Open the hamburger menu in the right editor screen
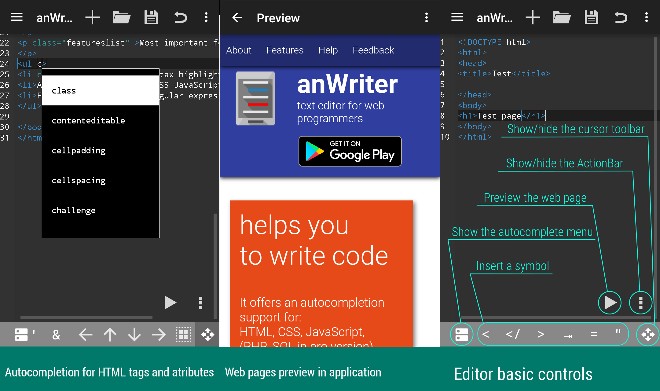Viewport: 660px width, 391px height. pyautogui.click(x=457, y=17)
